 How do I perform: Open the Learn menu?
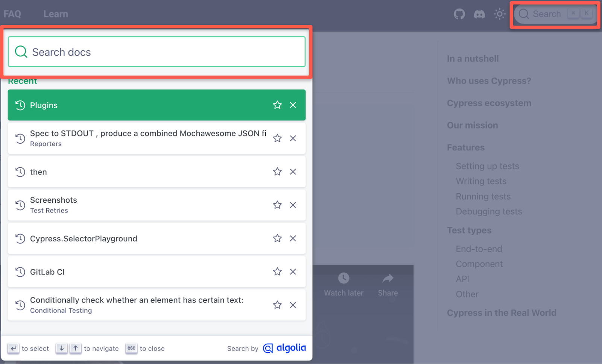tap(56, 14)
